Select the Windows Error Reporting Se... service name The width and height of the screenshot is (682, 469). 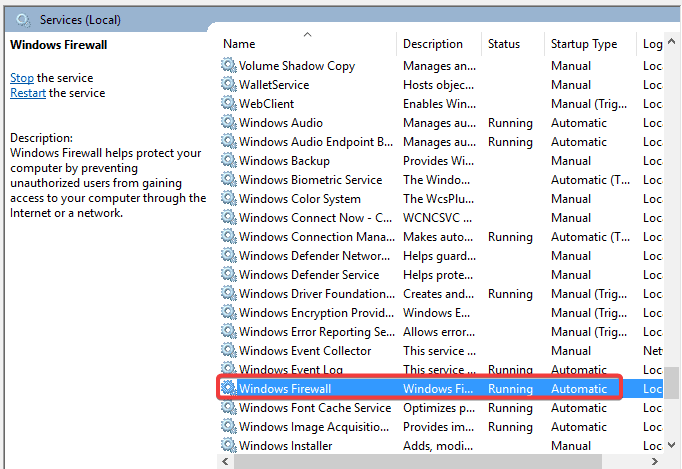[x=317, y=332]
